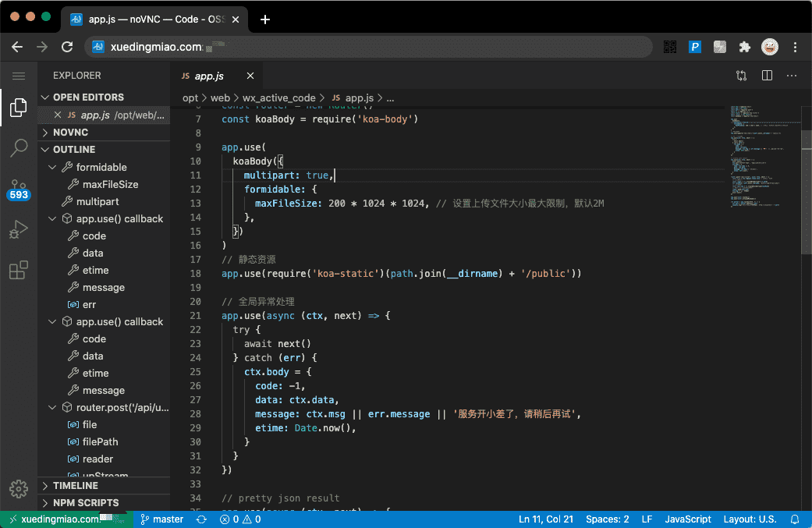The height and width of the screenshot is (528, 812).
Task: Click the synchronize changes icon in status bar
Action: point(202,519)
